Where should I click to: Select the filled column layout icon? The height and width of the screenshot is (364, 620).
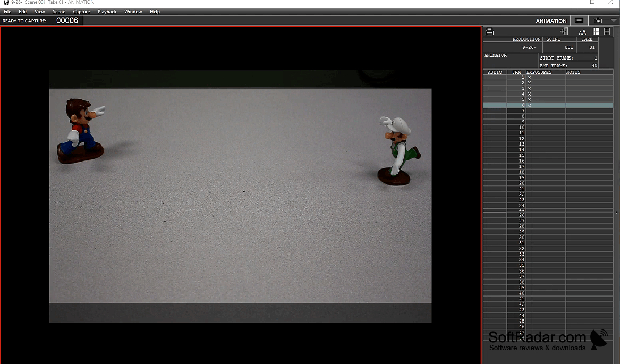pyautogui.click(x=596, y=31)
